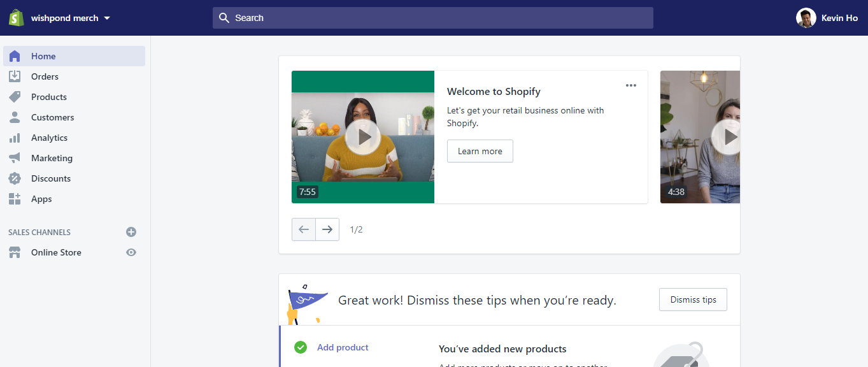Open Online Store sales channel
The width and height of the screenshot is (868, 367).
[56, 252]
